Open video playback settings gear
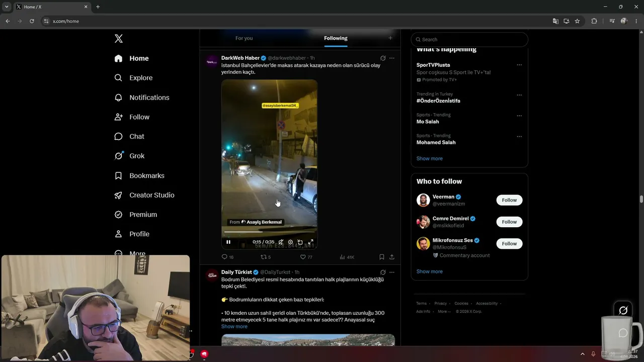The image size is (644, 362). [x=290, y=242]
